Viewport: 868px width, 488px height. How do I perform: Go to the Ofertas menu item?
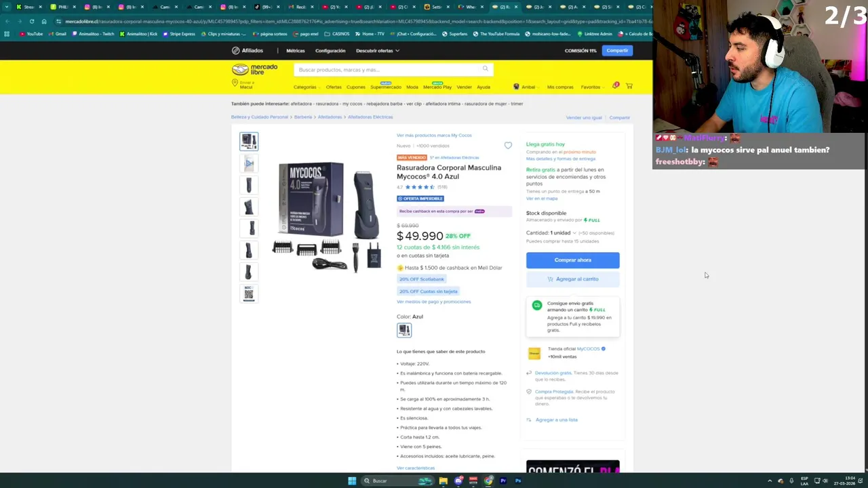(x=334, y=87)
